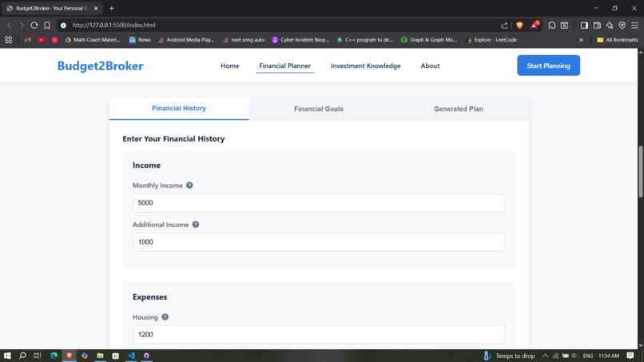This screenshot has height=362, width=644.
Task: Switch to the Generated Plan tab
Action: point(459,109)
